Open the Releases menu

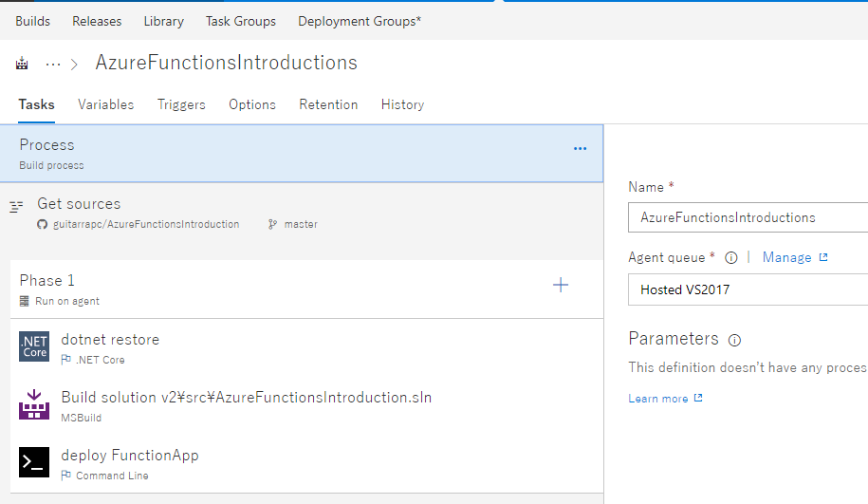click(97, 21)
